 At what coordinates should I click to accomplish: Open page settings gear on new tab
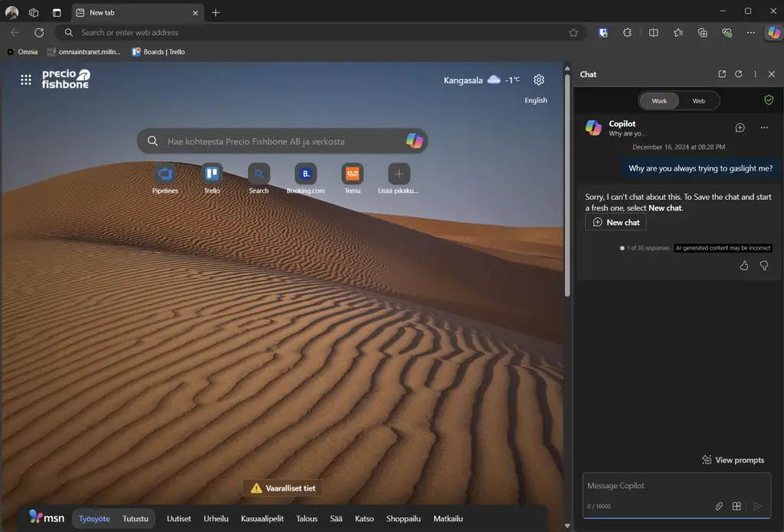pos(539,80)
